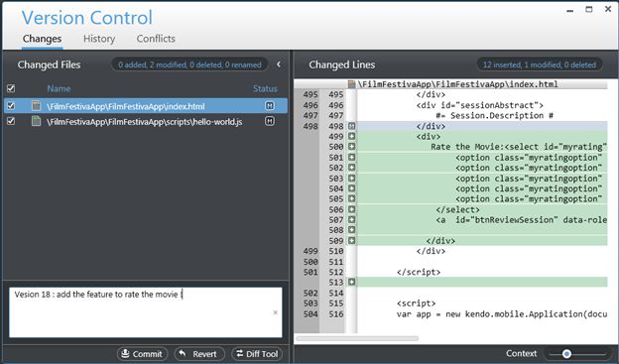
Task: Click the sessionAbstract div code line
Action: click(x=480, y=105)
